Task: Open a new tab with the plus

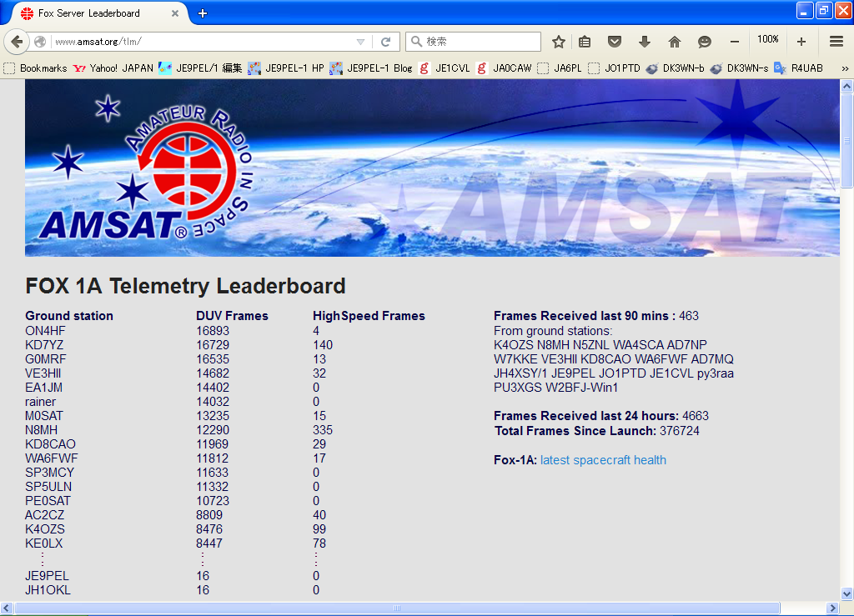Action: [203, 13]
